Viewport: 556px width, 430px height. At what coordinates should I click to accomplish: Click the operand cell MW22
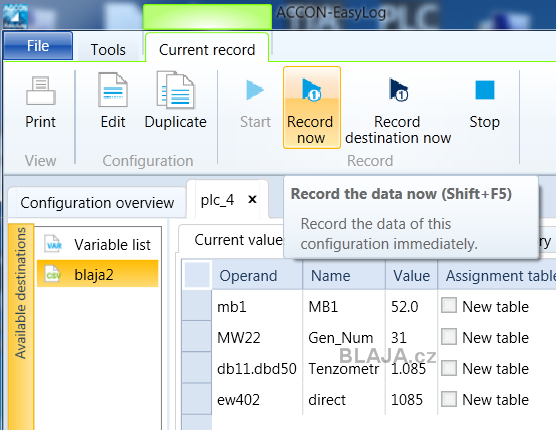tap(257, 337)
